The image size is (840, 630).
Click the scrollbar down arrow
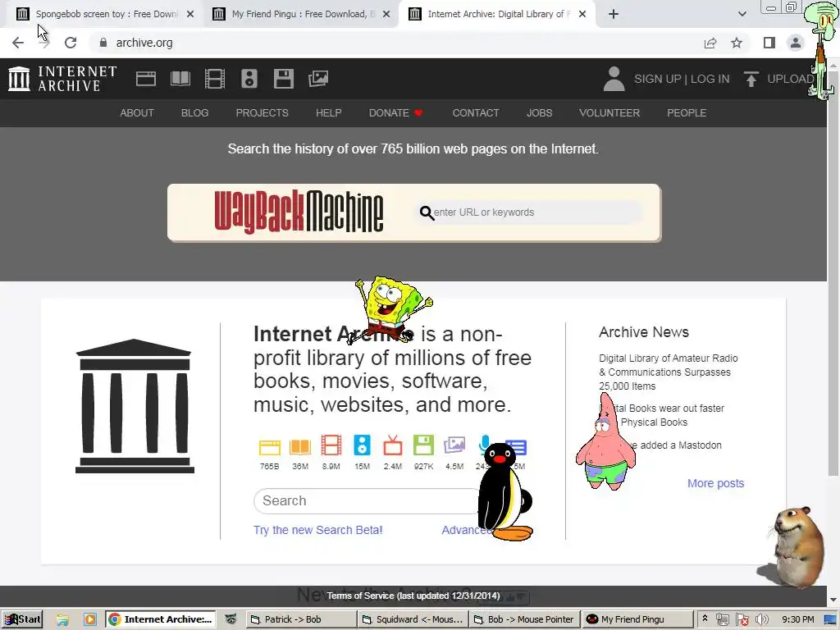(x=833, y=600)
